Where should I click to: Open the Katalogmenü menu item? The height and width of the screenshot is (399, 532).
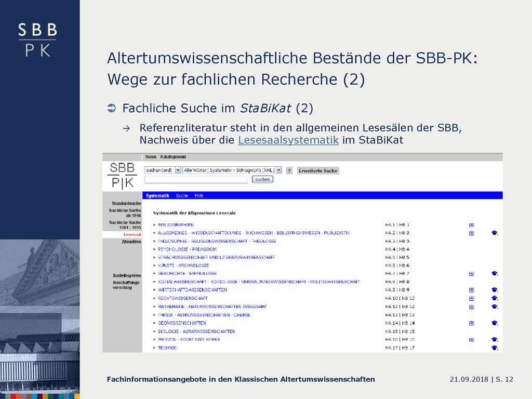click(x=173, y=157)
